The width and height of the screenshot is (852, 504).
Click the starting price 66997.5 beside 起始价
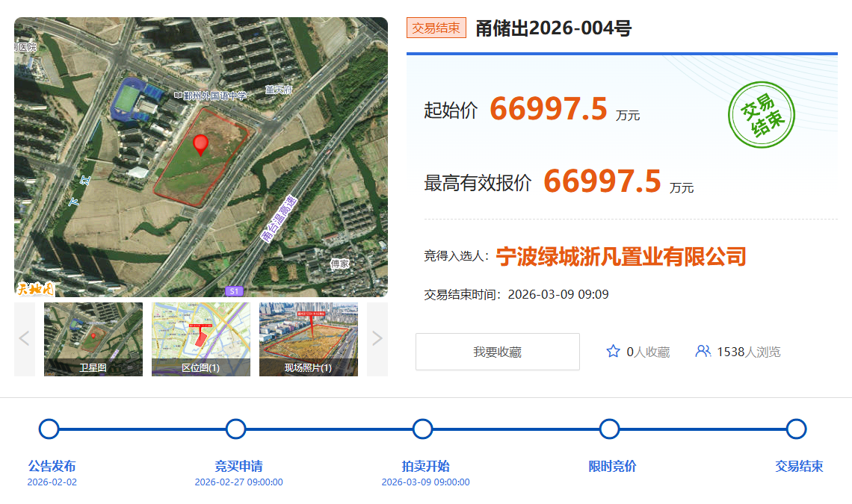[x=549, y=108]
